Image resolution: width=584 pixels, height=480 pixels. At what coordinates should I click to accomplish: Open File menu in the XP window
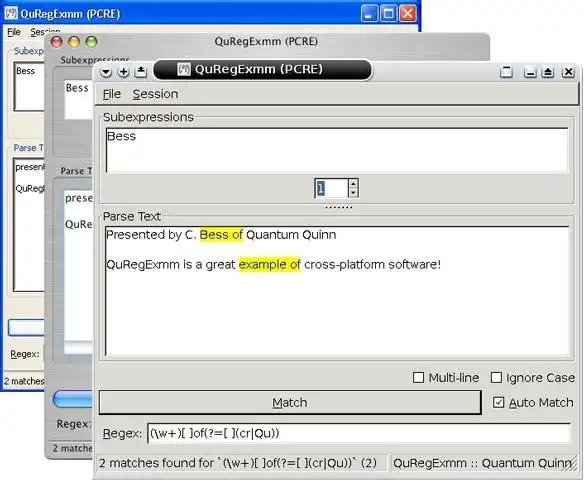click(x=14, y=32)
